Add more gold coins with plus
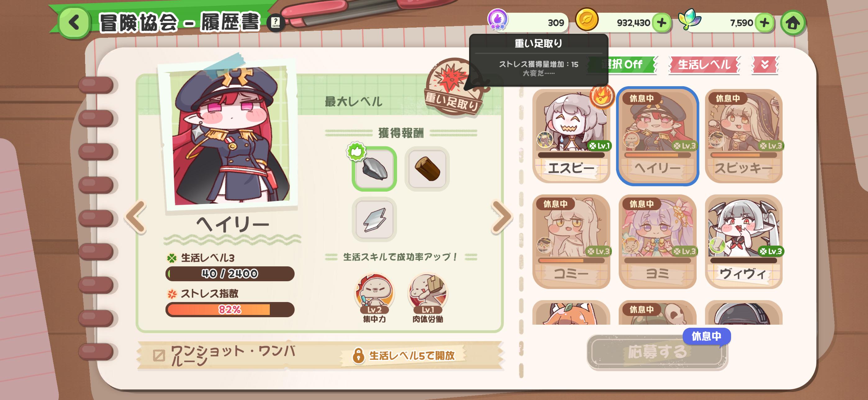The image size is (868, 400). click(x=662, y=23)
